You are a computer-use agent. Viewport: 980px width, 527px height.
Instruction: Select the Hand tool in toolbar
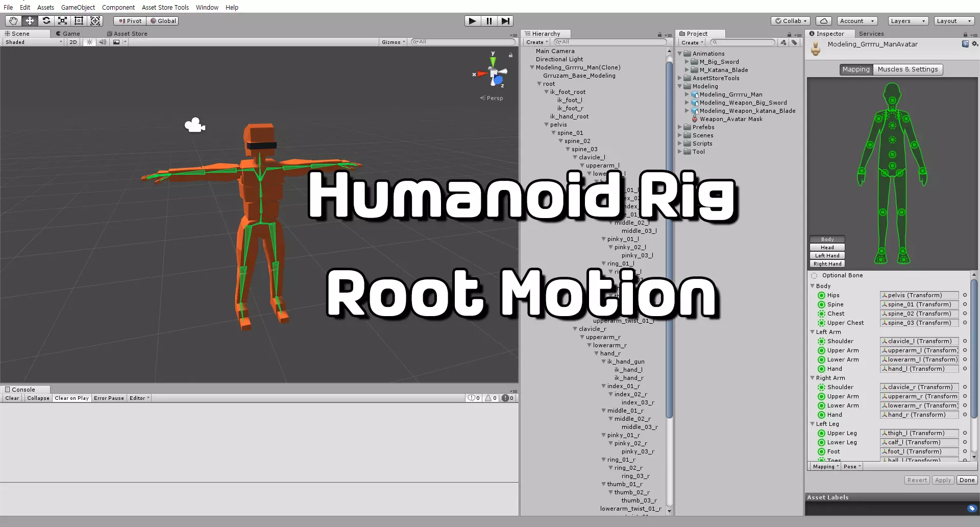click(13, 21)
